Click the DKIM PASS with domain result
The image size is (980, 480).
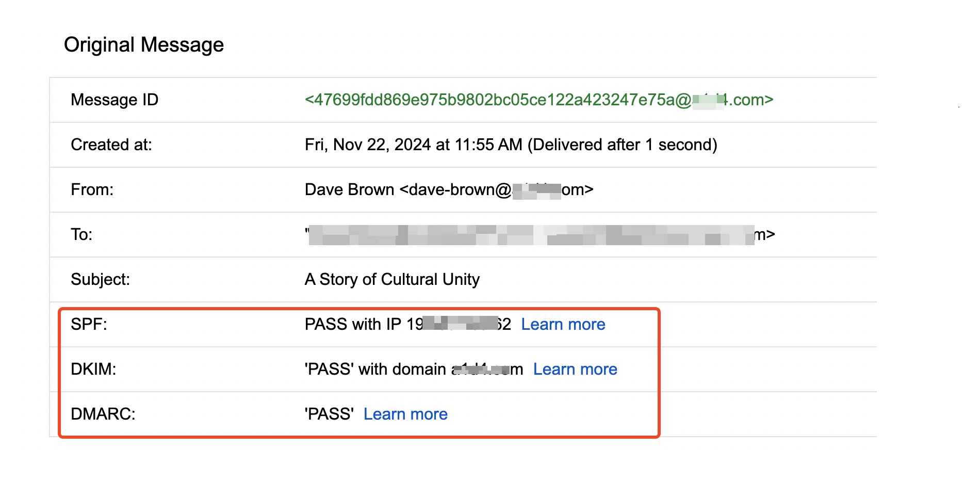click(x=414, y=369)
